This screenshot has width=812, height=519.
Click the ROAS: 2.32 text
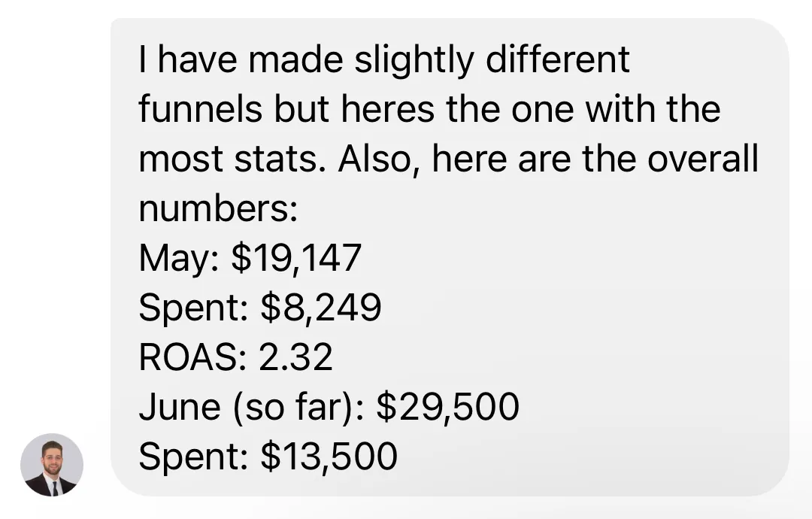pyautogui.click(x=235, y=357)
